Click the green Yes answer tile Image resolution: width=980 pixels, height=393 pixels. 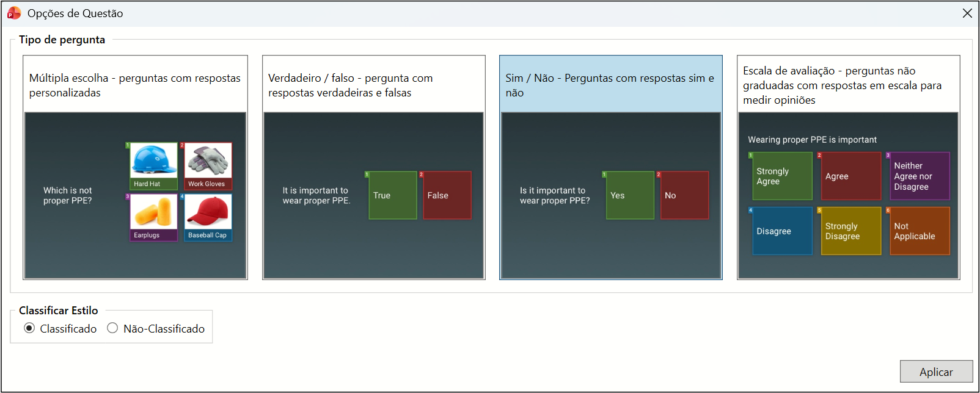tap(630, 195)
